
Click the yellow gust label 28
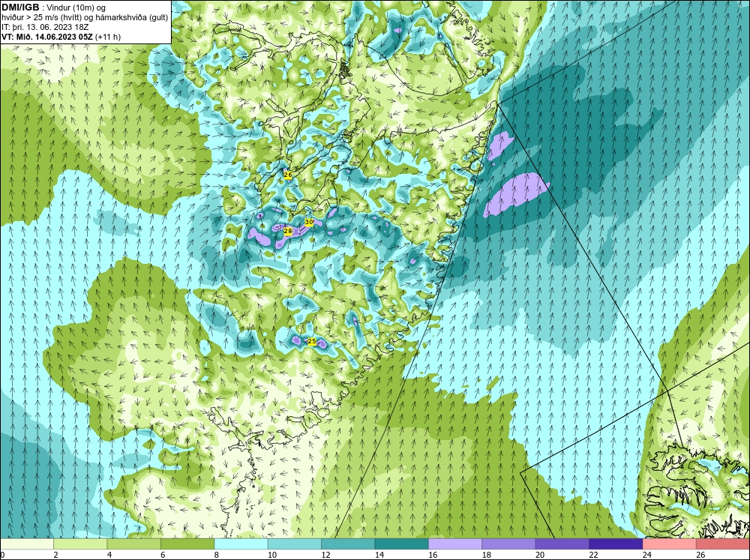tap(288, 232)
